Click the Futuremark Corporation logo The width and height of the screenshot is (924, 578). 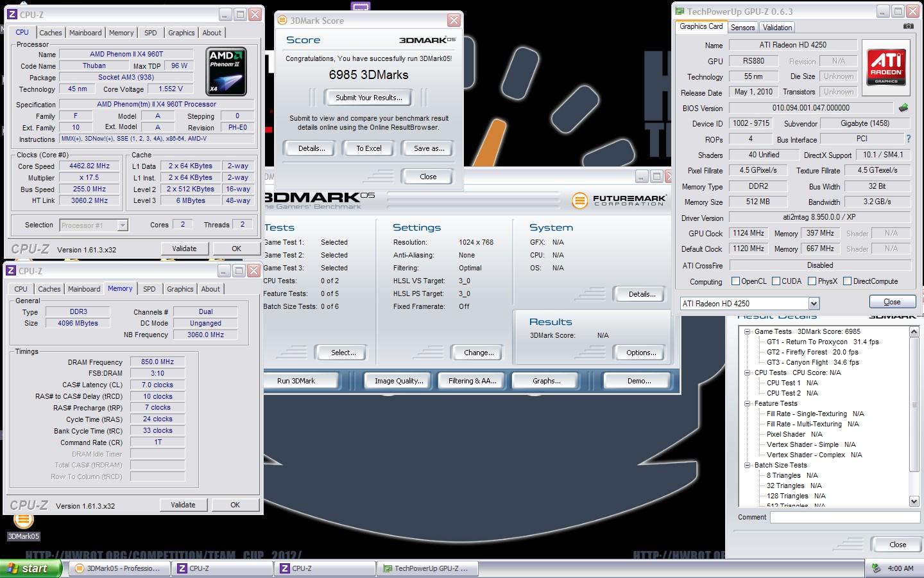619,200
